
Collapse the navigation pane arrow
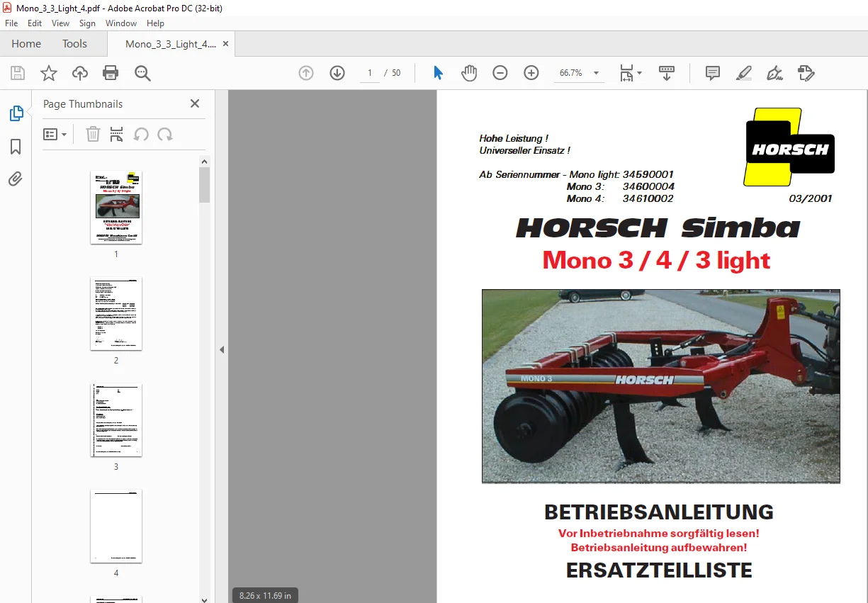[222, 349]
